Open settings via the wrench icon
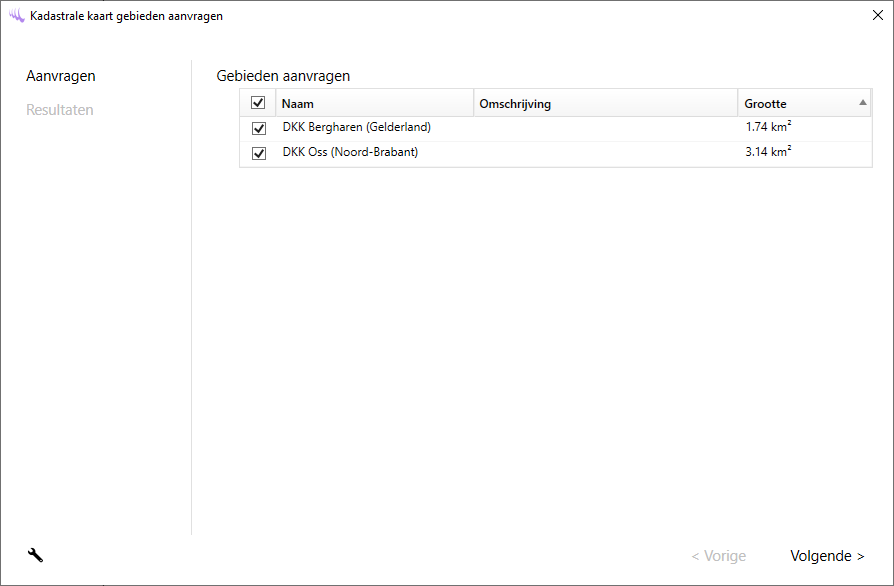This screenshot has height=586, width=894. pyautogui.click(x=35, y=556)
